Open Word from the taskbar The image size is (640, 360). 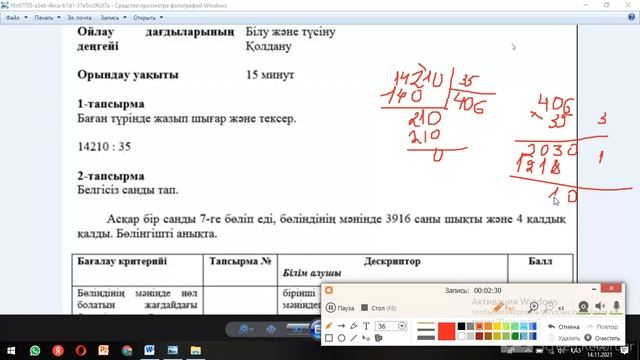point(149,351)
